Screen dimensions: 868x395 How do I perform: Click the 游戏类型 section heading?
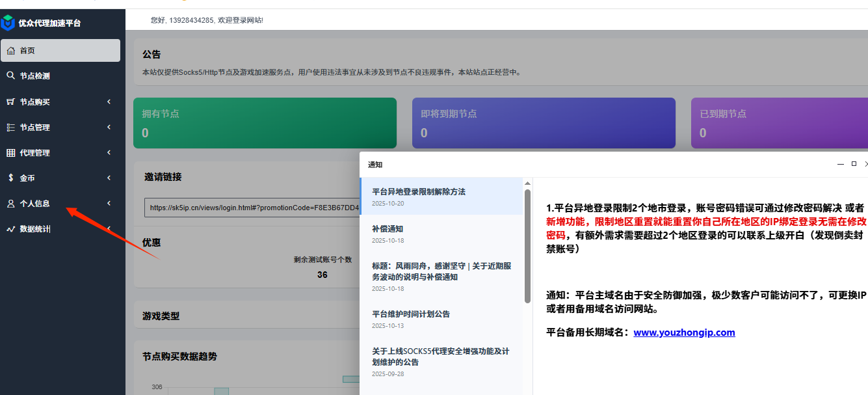tap(161, 316)
